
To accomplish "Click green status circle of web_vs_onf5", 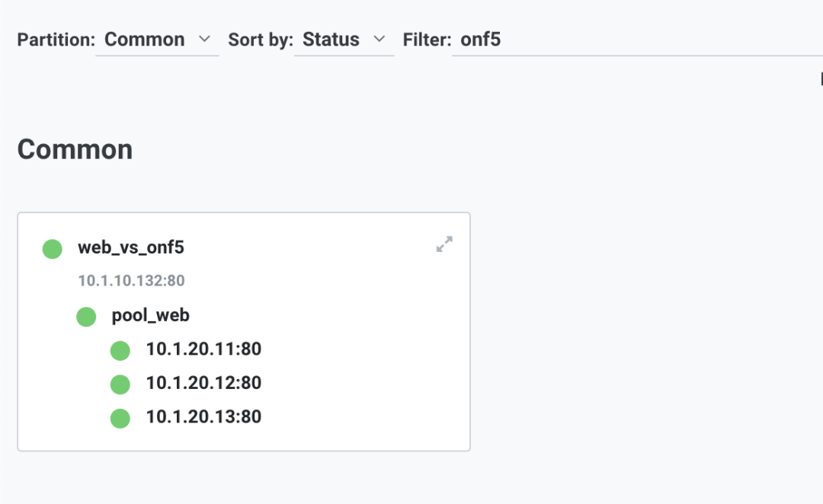I will (x=53, y=249).
